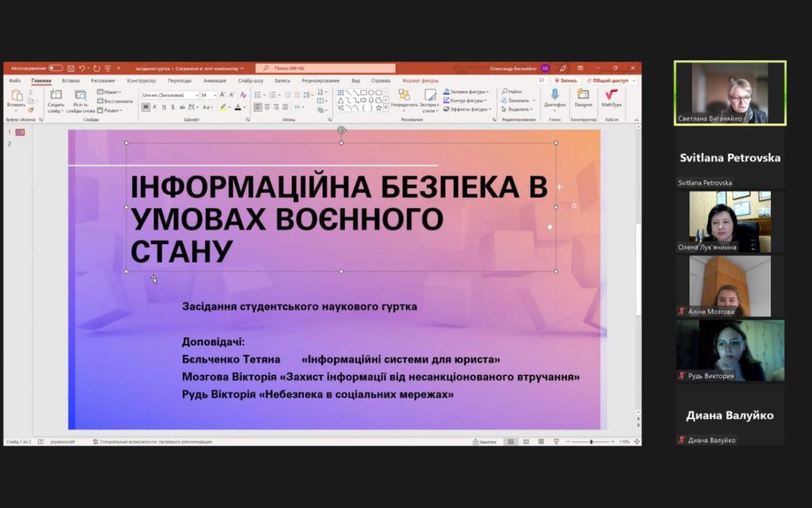Open comments pane icon in ribbon
Viewport: 812px width, 508px height.
pyautogui.click(x=542, y=80)
